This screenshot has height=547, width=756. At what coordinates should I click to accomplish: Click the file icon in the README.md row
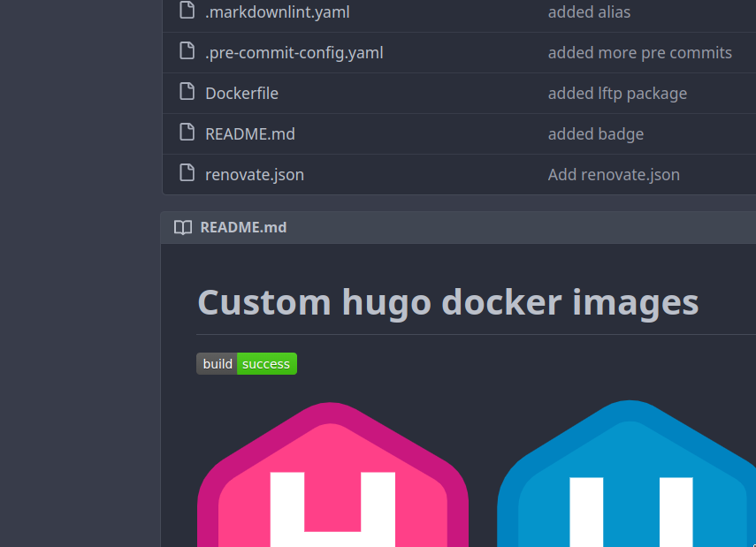click(187, 133)
